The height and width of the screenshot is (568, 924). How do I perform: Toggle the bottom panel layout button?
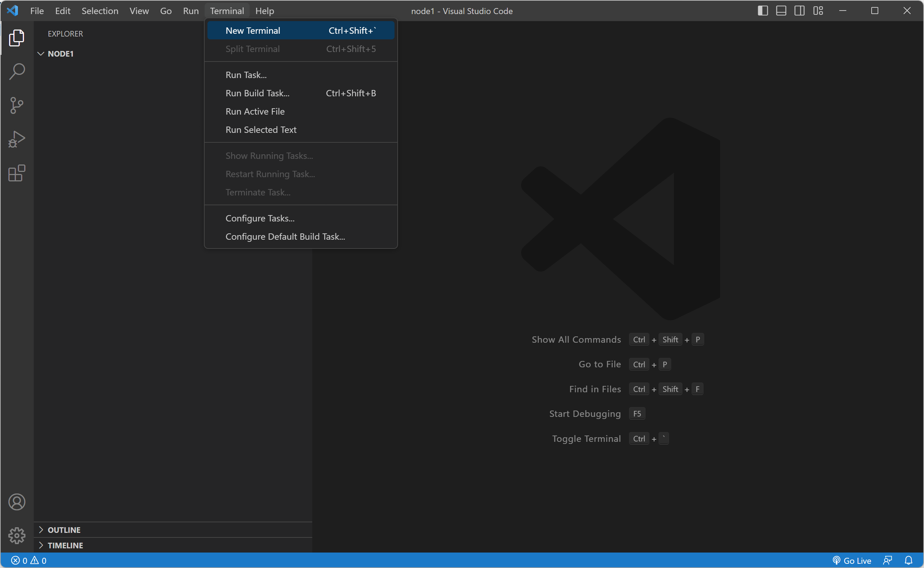pyautogui.click(x=781, y=11)
